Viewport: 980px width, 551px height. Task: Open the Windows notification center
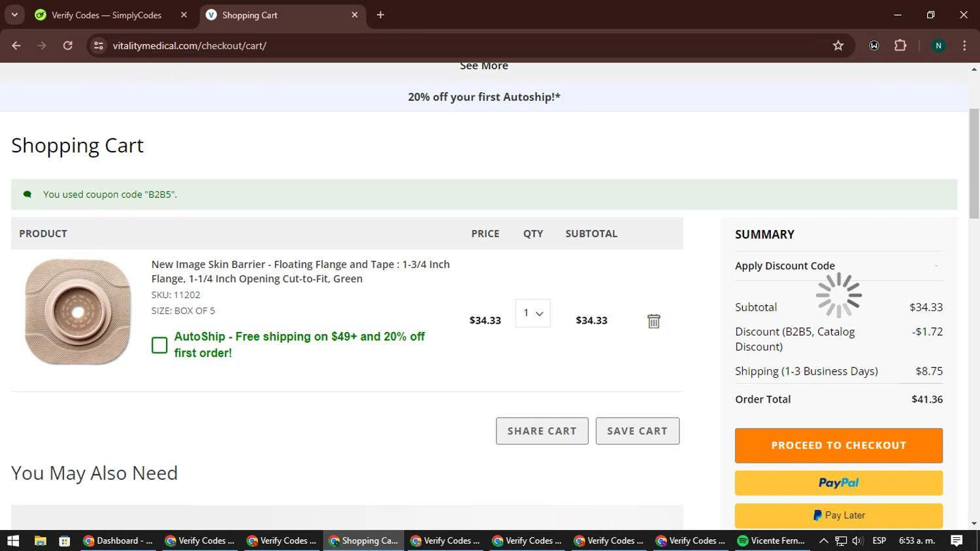pyautogui.click(x=957, y=541)
